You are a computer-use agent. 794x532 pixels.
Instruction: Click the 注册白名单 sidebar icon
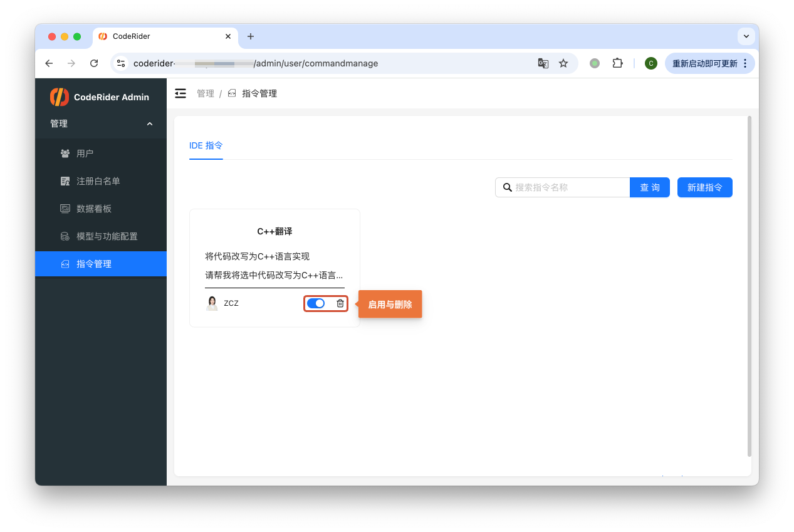click(65, 181)
